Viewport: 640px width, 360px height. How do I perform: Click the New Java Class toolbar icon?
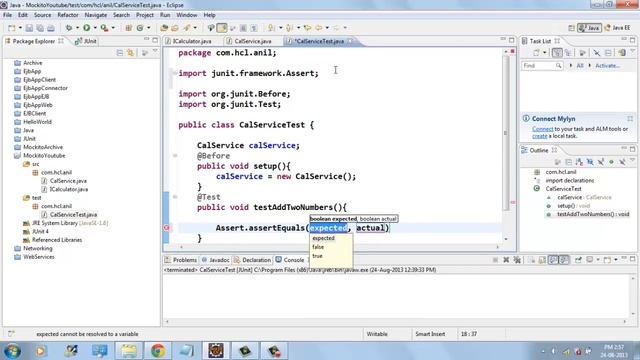click(140, 28)
